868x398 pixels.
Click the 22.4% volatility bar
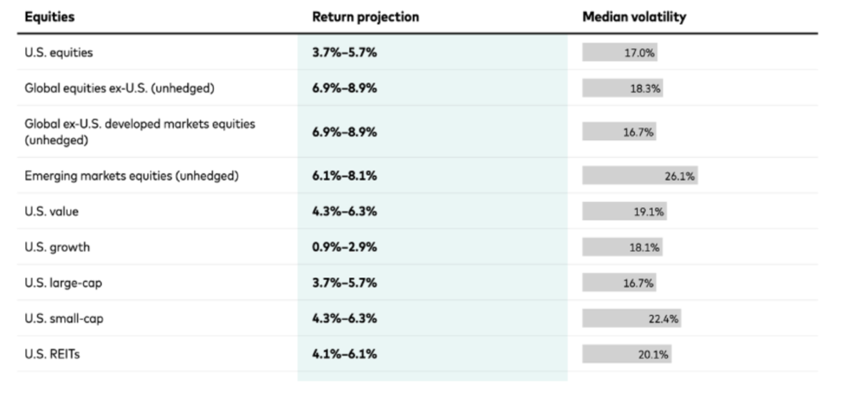pos(632,318)
